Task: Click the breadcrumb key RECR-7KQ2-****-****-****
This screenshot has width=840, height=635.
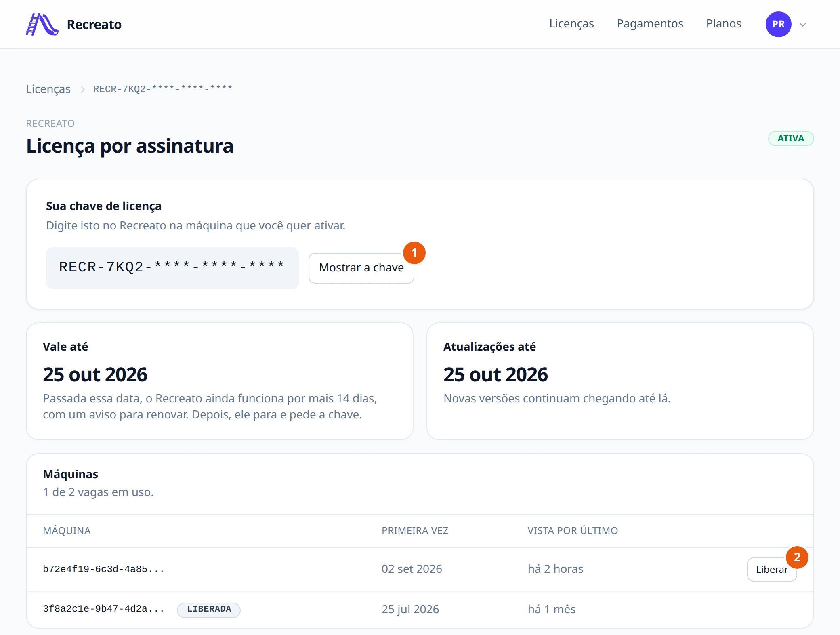Action: point(162,89)
